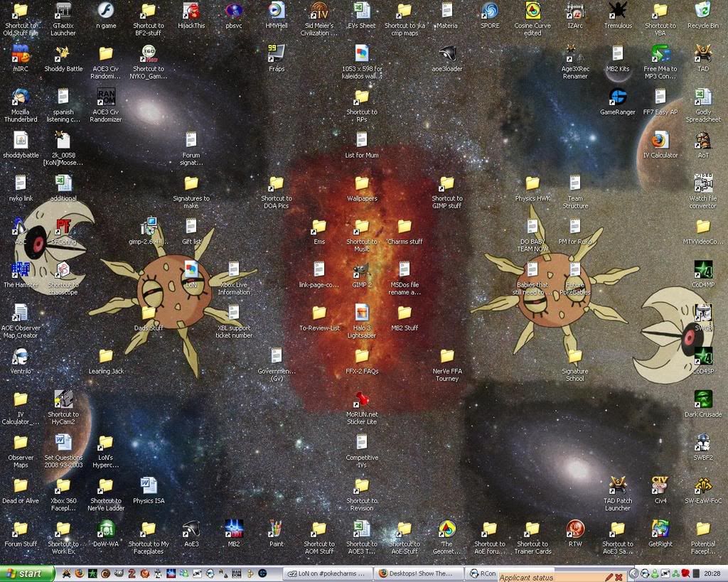Launch the MB2 game icon
Screen dimensions: 728x582
pos(233,529)
